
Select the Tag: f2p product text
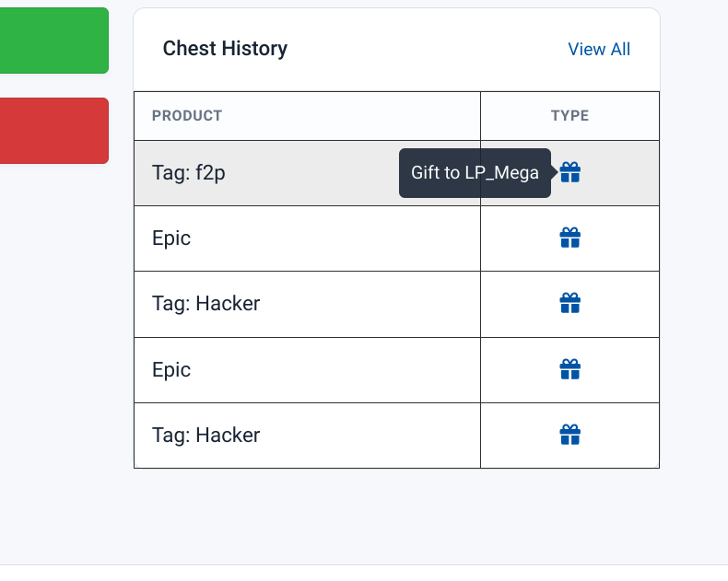pyautogui.click(x=189, y=172)
